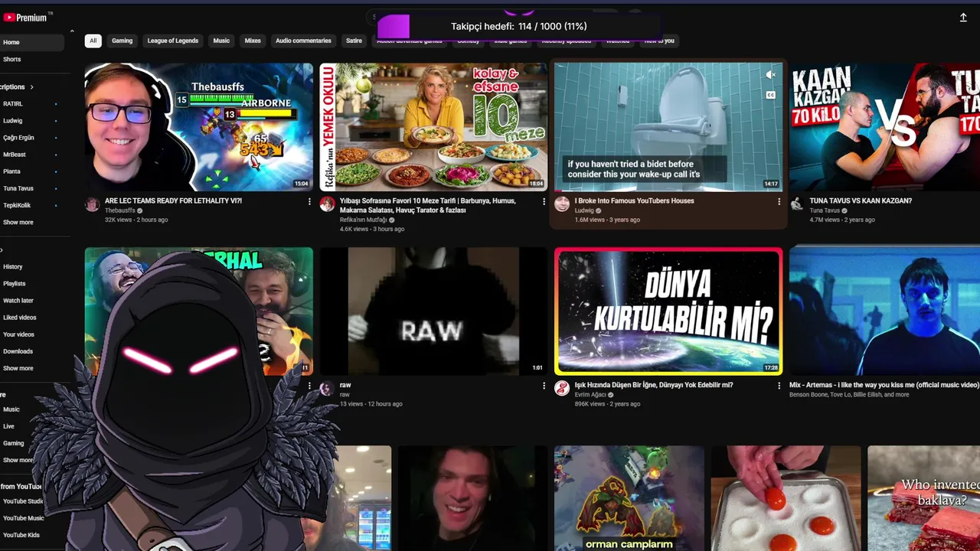Open I Broke Into Famous YouTubers Houses title

coord(634,201)
